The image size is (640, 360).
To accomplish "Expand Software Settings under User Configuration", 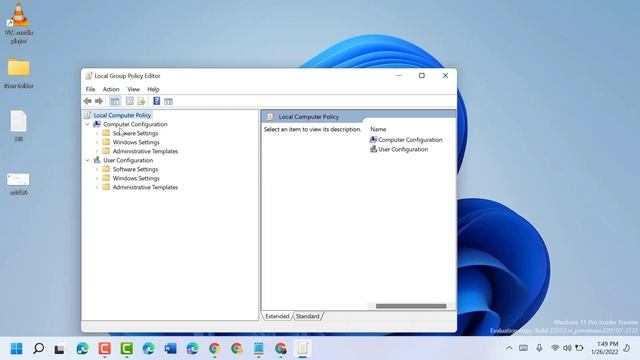I will [97, 169].
